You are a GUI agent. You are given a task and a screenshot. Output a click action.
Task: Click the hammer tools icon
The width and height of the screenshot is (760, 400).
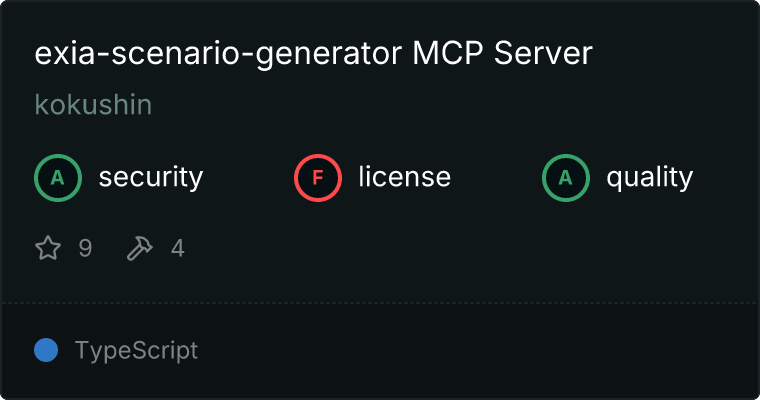tap(140, 248)
